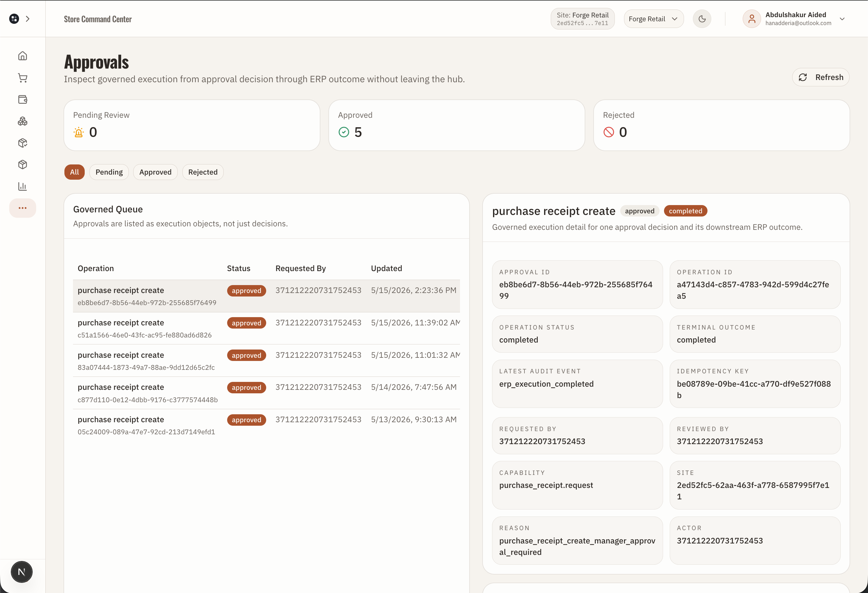Click approved badge in the 2:23:36 PM row

tap(247, 291)
